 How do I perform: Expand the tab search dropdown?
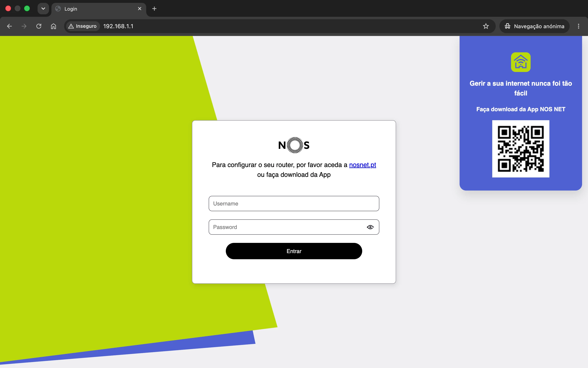[43, 9]
